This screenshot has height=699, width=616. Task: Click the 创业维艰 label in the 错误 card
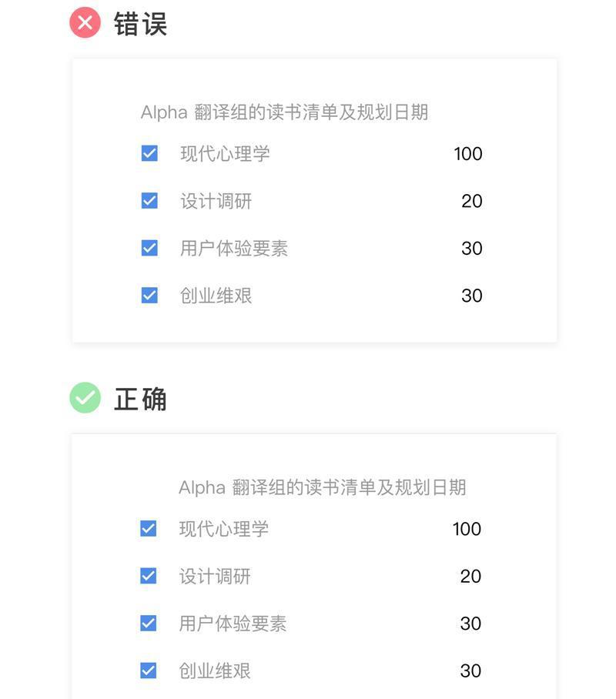tap(216, 296)
